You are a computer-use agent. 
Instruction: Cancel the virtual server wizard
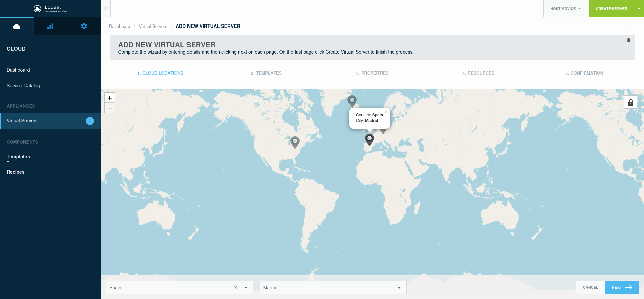(x=590, y=287)
